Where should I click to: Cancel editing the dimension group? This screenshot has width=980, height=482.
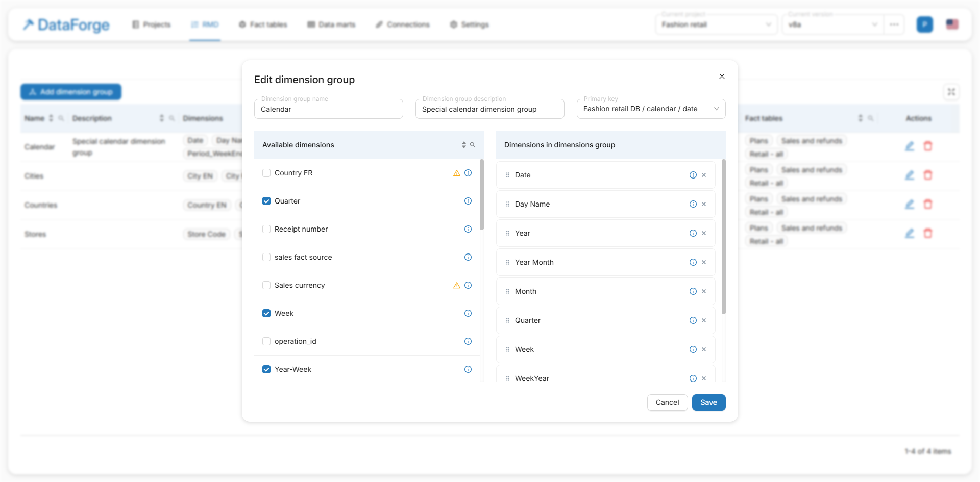click(667, 402)
